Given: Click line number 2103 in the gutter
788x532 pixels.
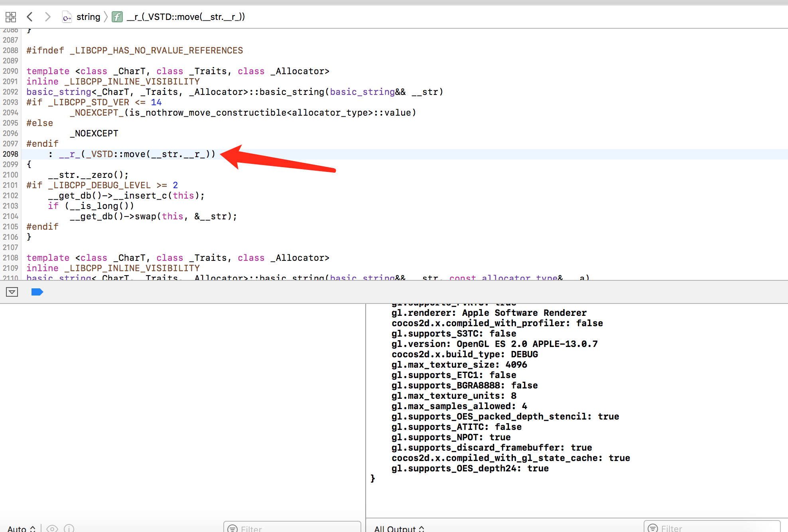Looking at the screenshot, I should [10, 206].
